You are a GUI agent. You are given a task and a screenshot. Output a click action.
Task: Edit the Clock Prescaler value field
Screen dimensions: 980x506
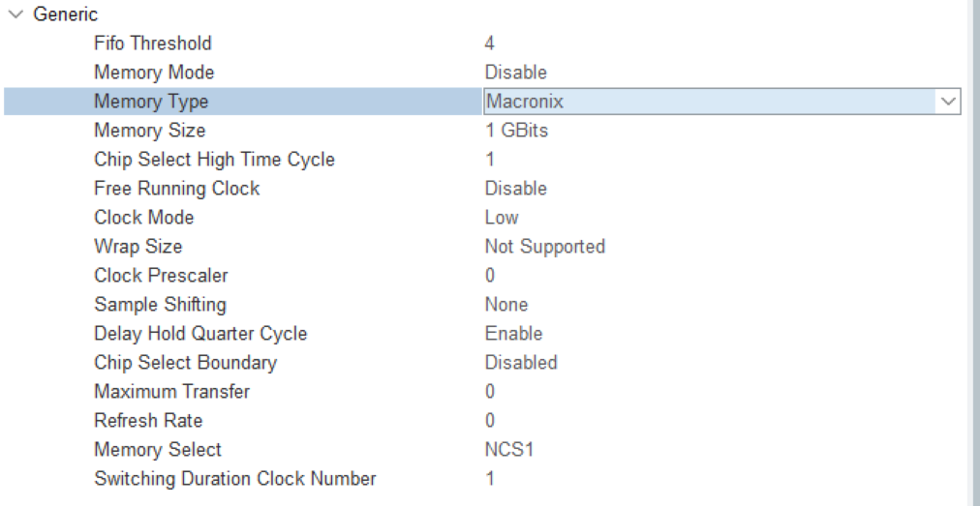(x=490, y=276)
